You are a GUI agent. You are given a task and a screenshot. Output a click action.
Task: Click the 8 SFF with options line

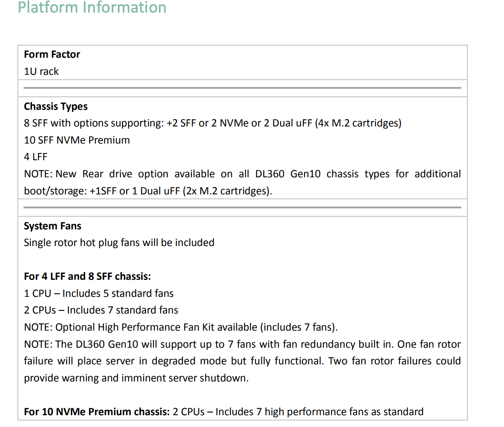pyautogui.click(x=213, y=123)
